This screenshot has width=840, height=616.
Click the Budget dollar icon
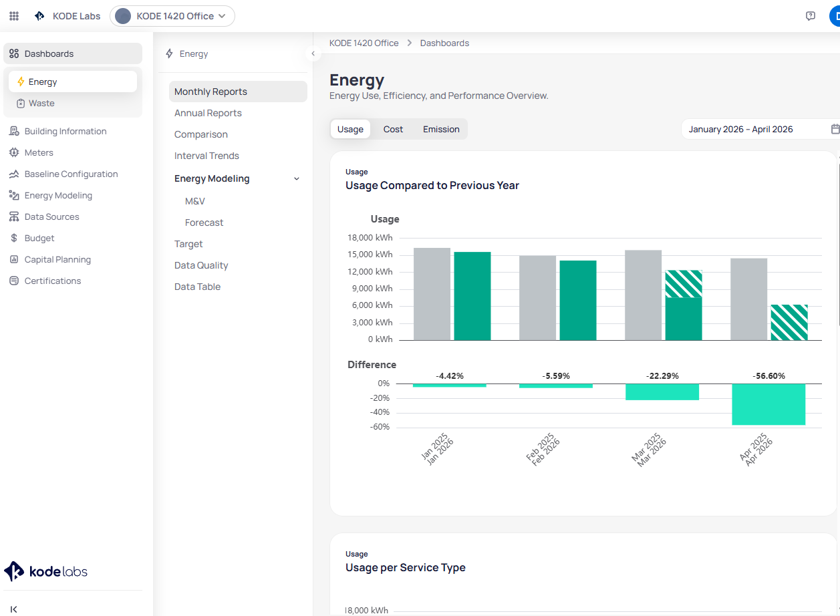coord(14,238)
